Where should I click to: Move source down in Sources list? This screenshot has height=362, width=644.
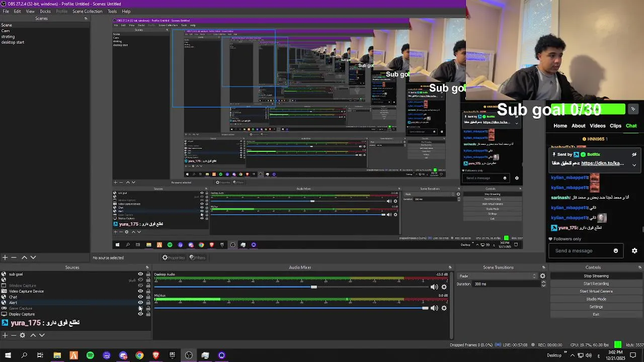click(x=42, y=335)
